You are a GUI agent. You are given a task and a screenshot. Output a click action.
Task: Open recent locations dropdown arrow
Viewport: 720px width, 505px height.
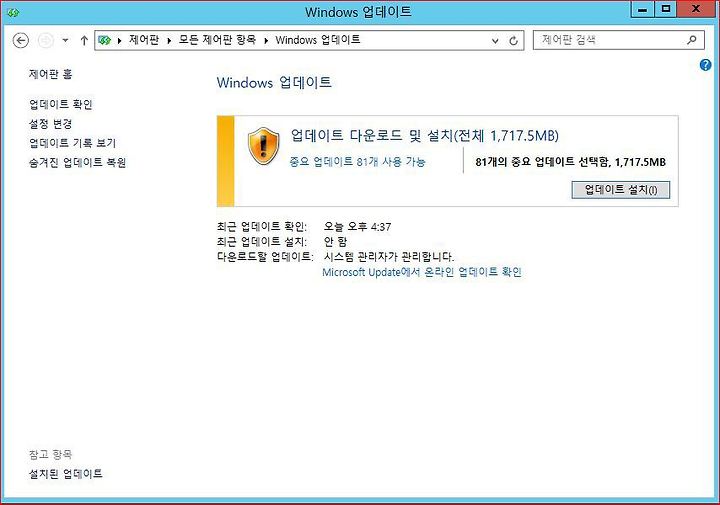66,40
